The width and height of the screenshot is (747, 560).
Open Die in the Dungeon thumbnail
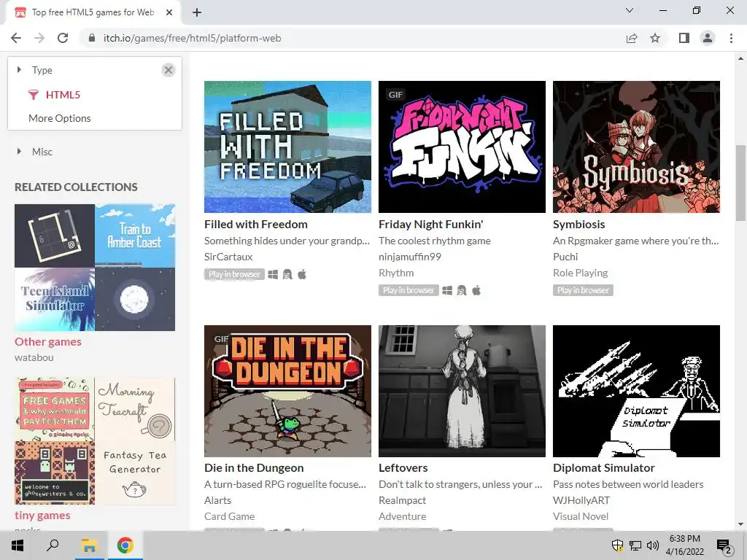287,391
